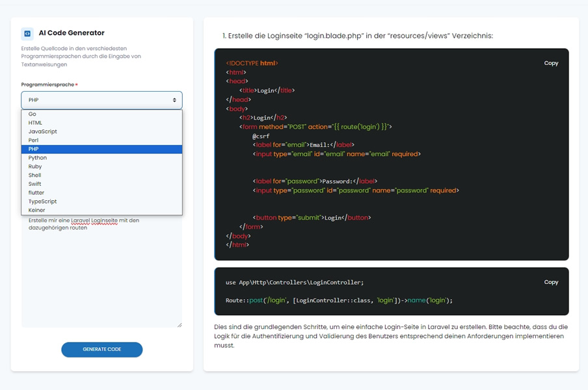Choose Swift in the language list

pyautogui.click(x=35, y=184)
